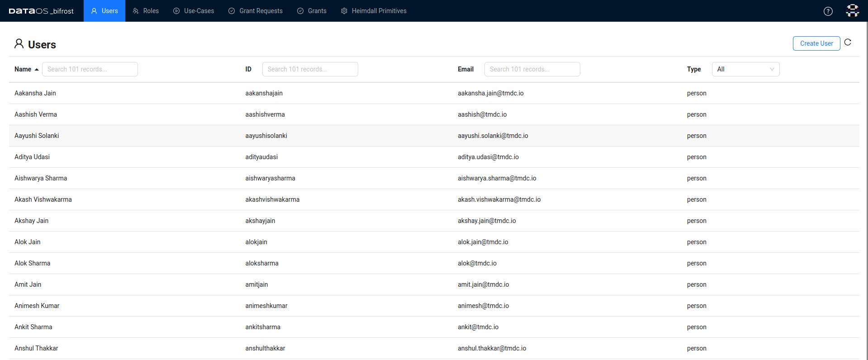Click the Use-Cases tab icon
The width and height of the screenshot is (868, 360).
[176, 11]
